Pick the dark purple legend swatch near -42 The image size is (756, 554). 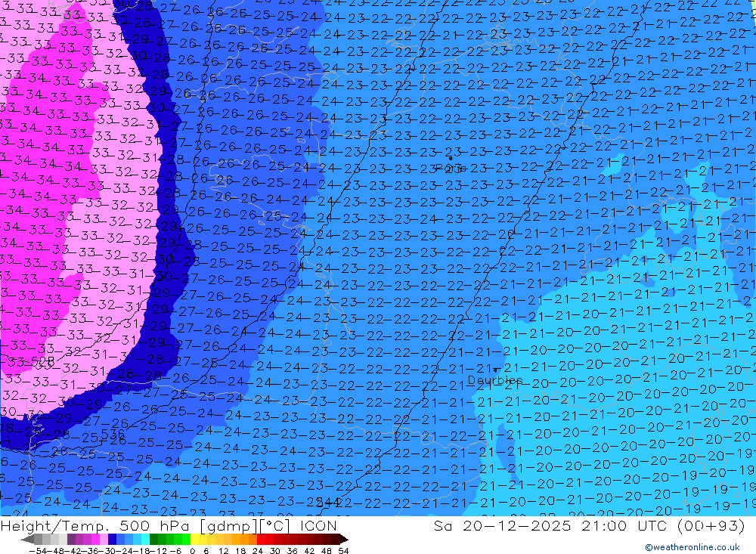point(71,540)
